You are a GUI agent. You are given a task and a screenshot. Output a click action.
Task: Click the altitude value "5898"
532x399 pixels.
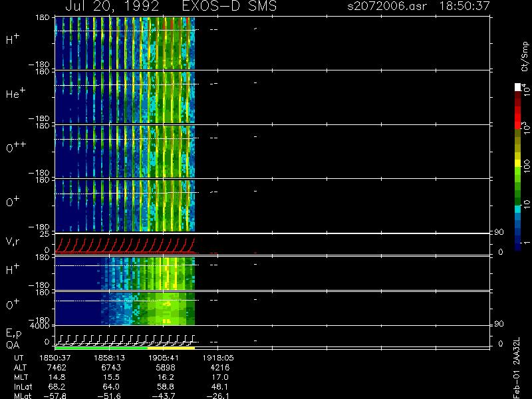[166, 368]
